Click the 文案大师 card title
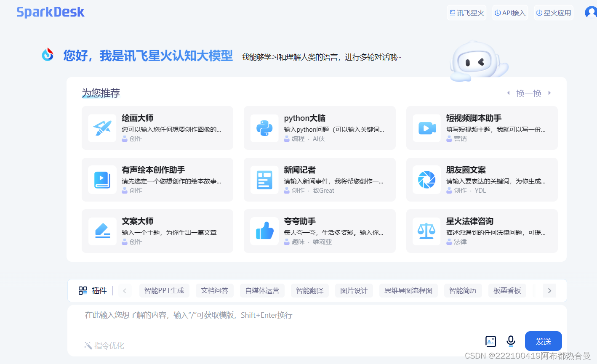Viewport: 597px width, 364px height. [x=138, y=221]
